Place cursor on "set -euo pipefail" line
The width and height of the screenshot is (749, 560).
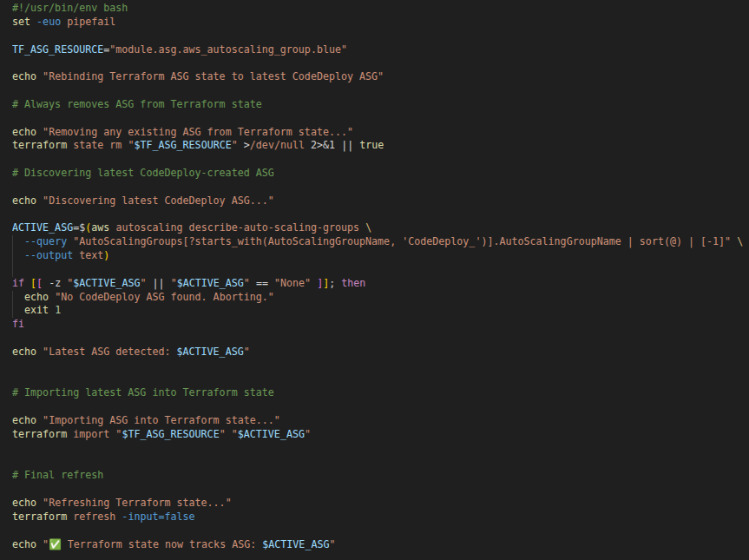pos(63,21)
